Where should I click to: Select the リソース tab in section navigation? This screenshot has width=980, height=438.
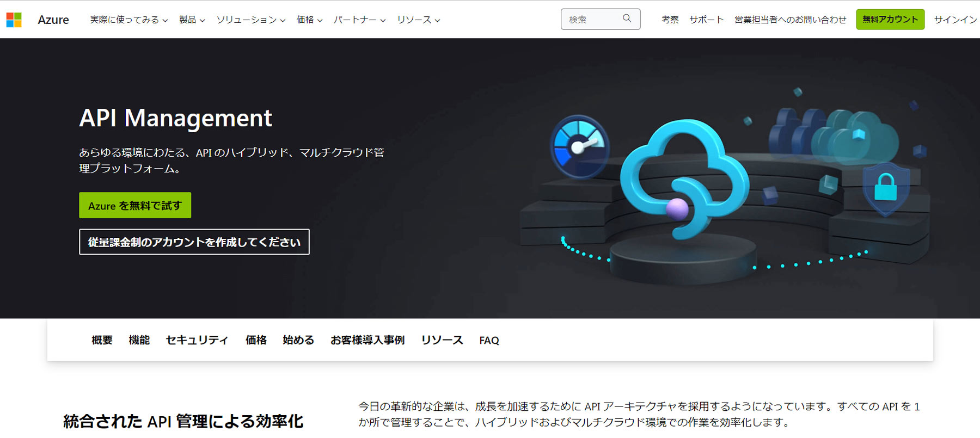click(442, 340)
